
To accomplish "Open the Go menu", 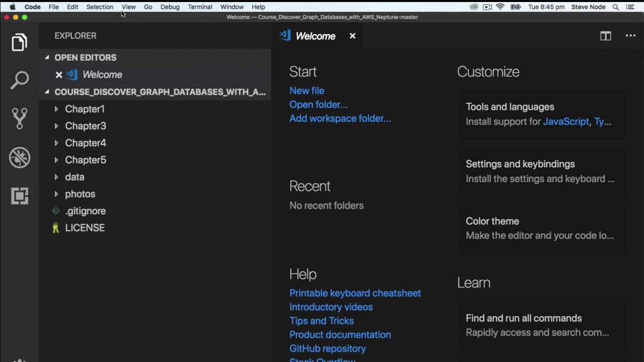I will pyautogui.click(x=148, y=7).
